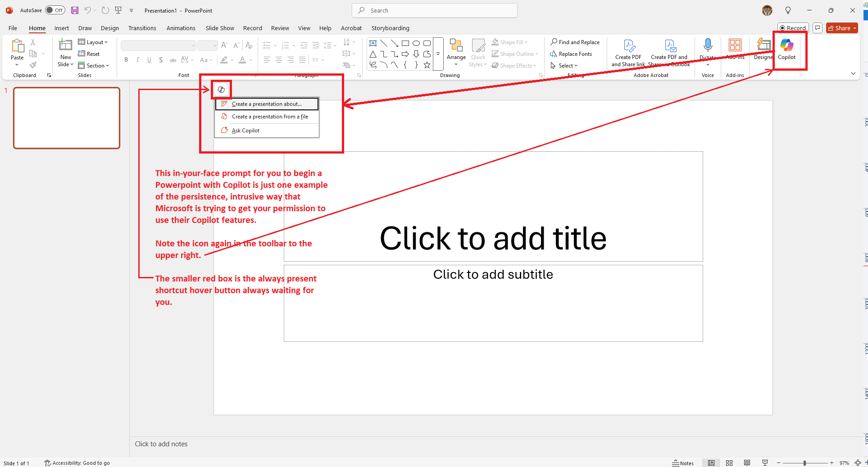Start Dictate microphone
868x467 pixels.
click(x=708, y=49)
